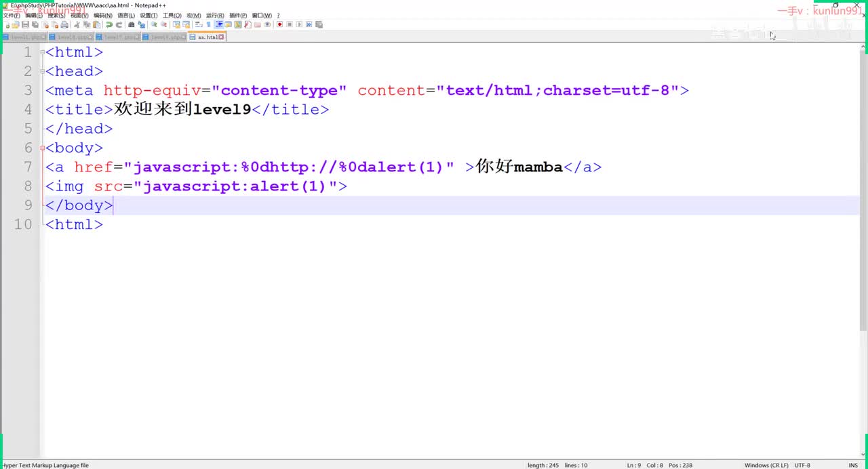Click Run Macro Multiple Times icon

point(309,24)
